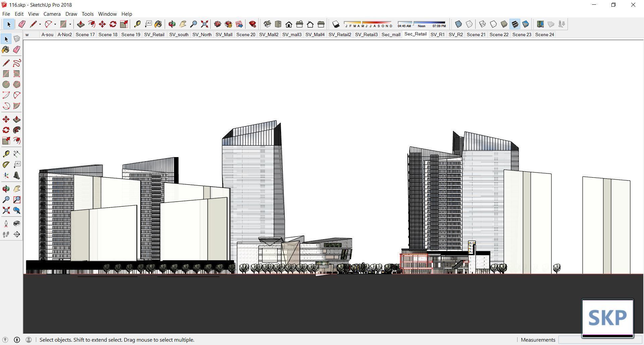This screenshot has width=644, height=345.
Task: Click the Tape Measure tool in top toolbar
Action: pyautogui.click(x=137, y=24)
